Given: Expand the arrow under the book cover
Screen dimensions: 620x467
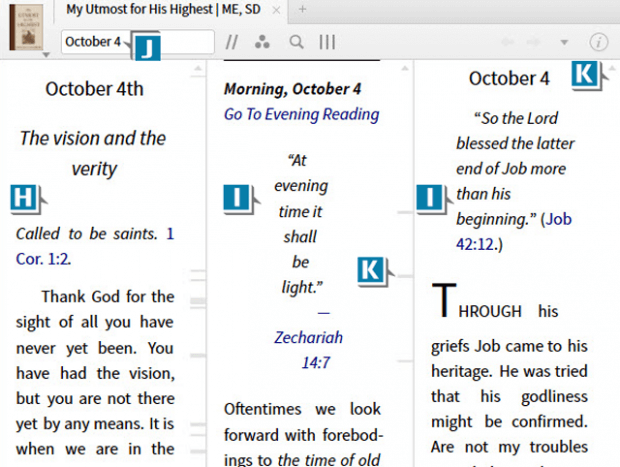Looking at the screenshot, I should click(x=46, y=55).
